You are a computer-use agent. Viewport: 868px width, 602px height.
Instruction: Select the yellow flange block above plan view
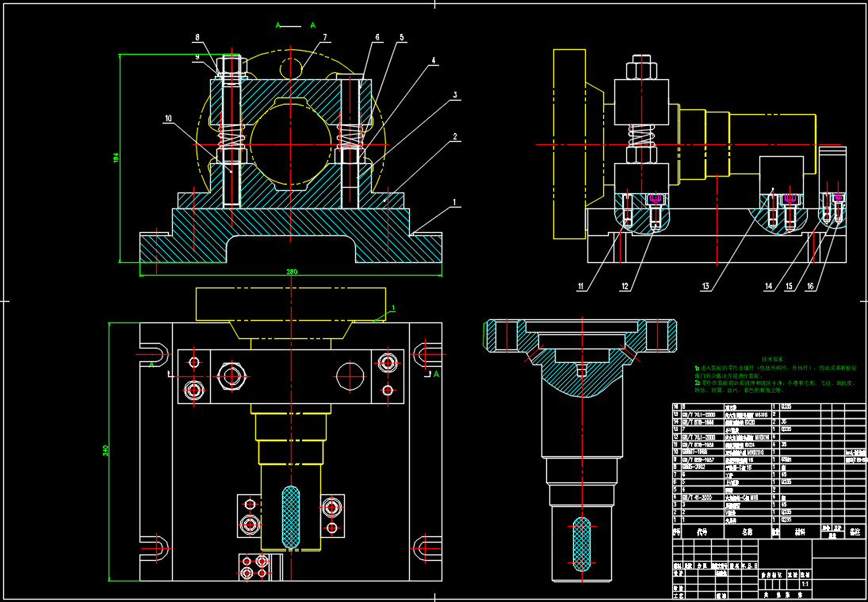pos(291,303)
